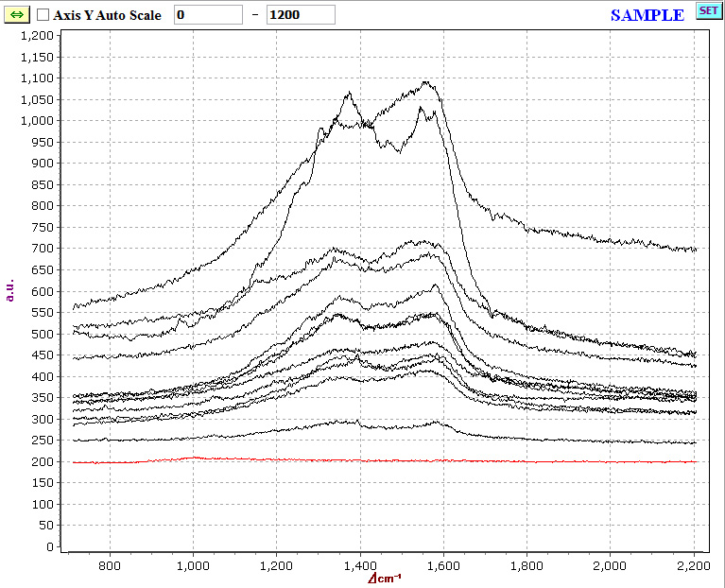Click the Y-axis maximum field showing 1200
This screenshot has height=588, width=725.
[301, 15]
